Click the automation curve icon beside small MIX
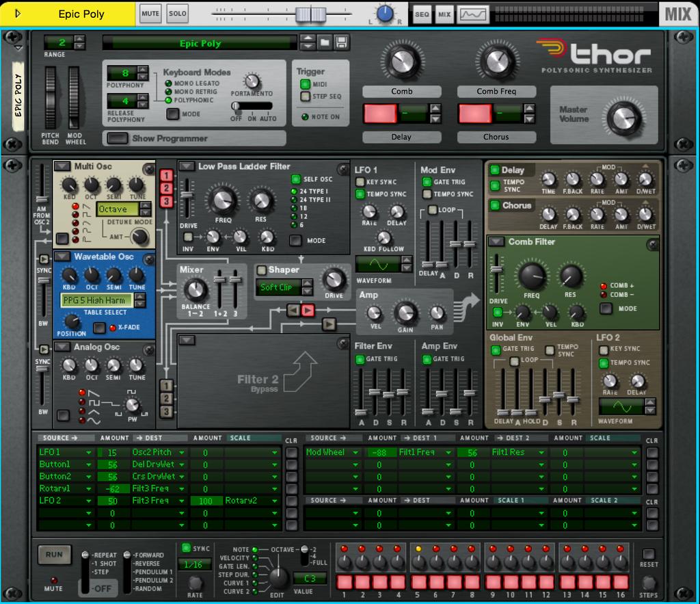 click(x=473, y=14)
